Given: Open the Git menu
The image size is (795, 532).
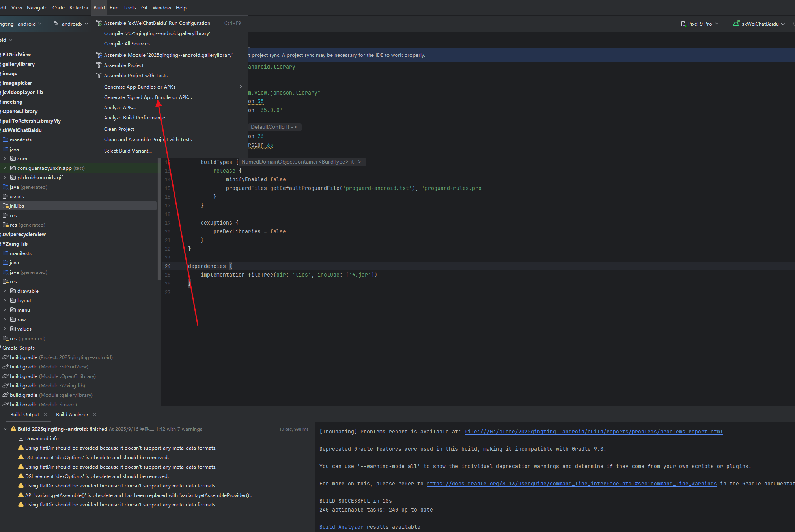Looking at the screenshot, I should point(144,7).
